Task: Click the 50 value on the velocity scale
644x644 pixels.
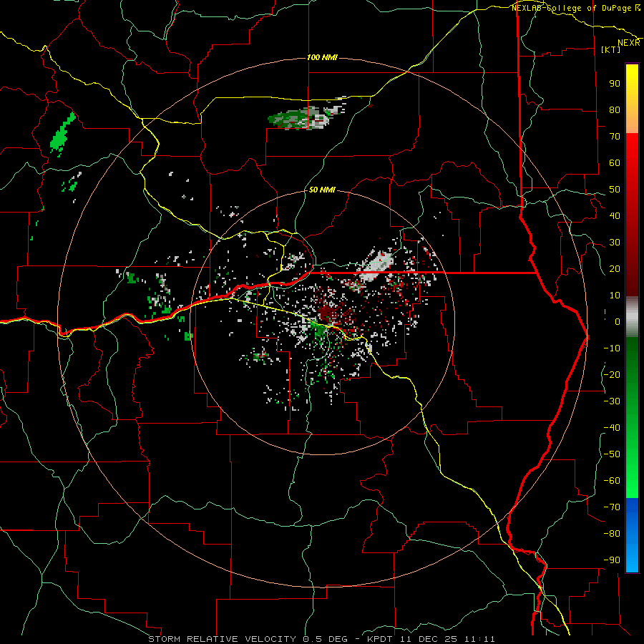Action: point(615,190)
